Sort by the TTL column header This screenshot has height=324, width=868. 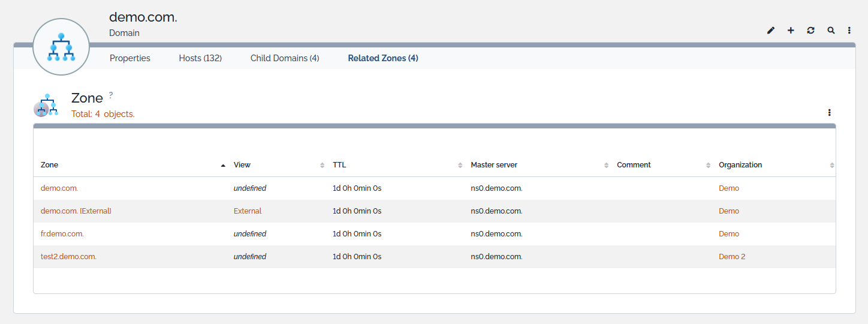pyautogui.click(x=339, y=165)
